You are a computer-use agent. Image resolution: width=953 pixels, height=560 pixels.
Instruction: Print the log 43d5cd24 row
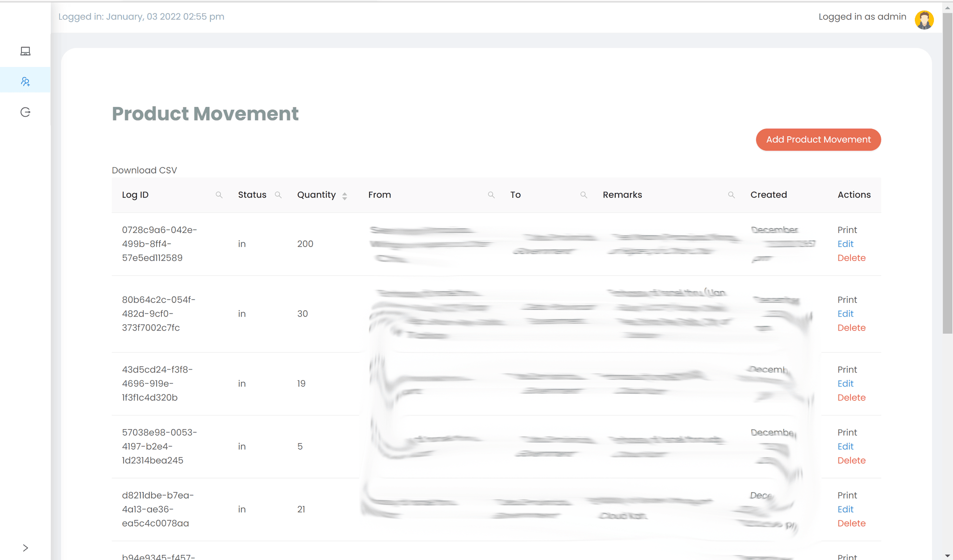point(847,369)
